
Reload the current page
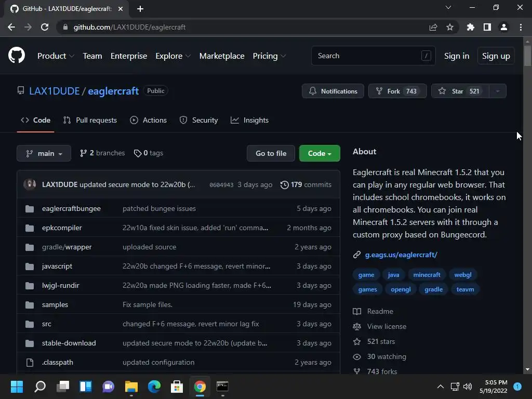click(x=45, y=27)
